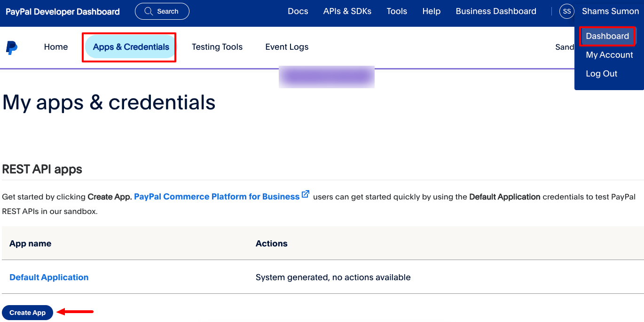Screen dimensions: 644x322
Task: Switch to the Home tab
Action: coord(55,46)
